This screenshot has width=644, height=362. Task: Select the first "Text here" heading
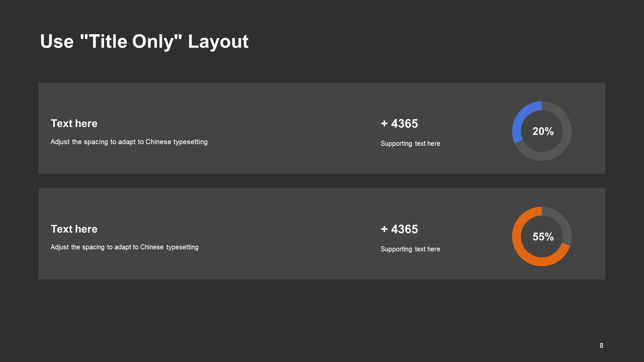pyautogui.click(x=74, y=123)
